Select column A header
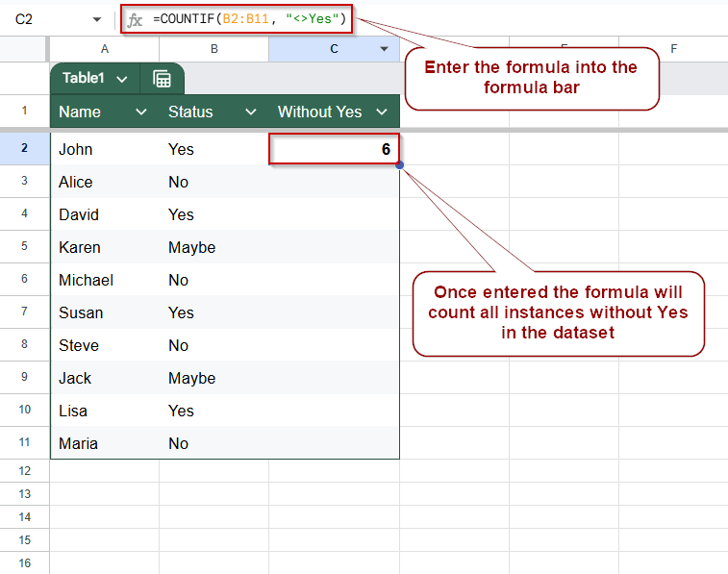The height and width of the screenshot is (574, 728). (105, 49)
